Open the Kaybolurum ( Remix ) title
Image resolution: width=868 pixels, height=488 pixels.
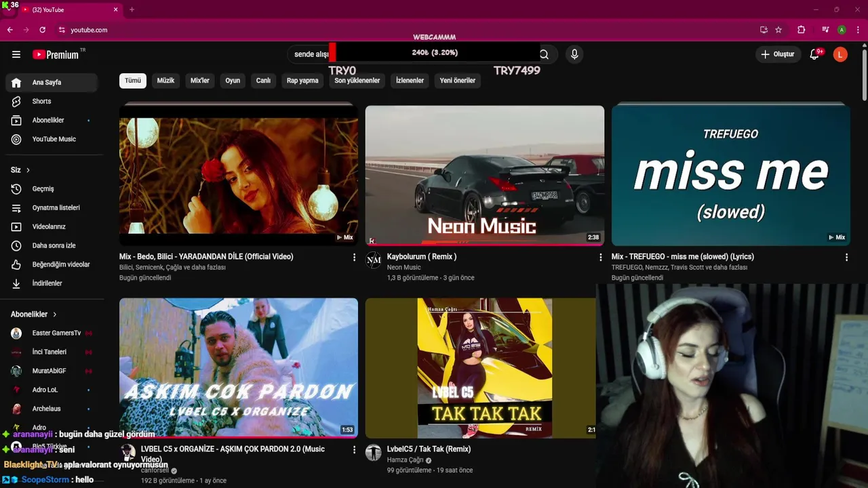coord(422,257)
